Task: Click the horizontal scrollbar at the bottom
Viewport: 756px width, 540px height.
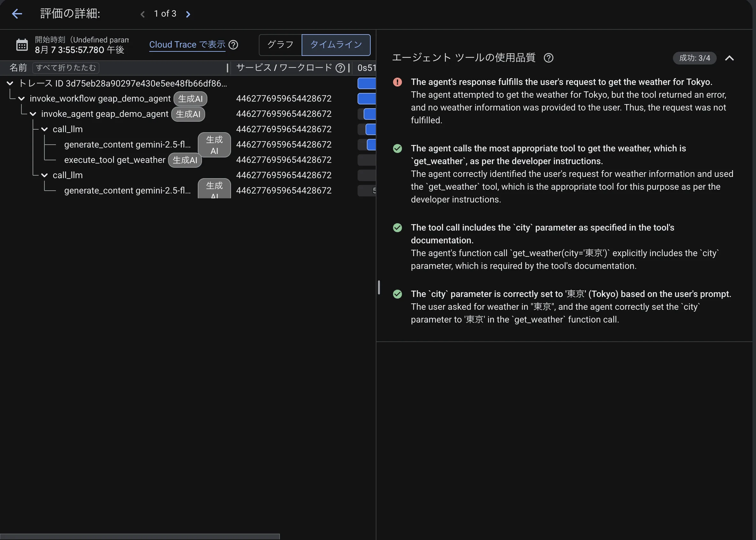Action: pos(140,536)
